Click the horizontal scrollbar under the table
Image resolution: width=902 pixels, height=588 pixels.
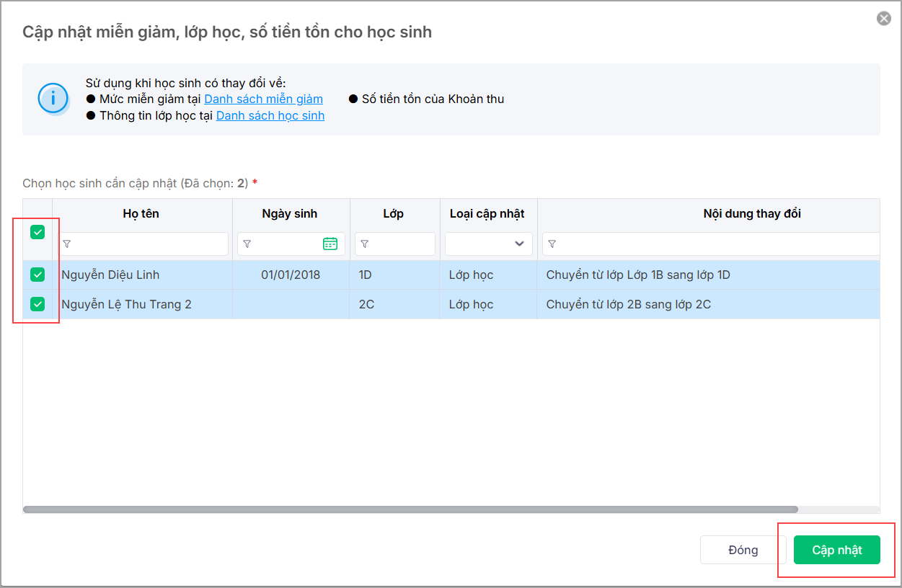pyautogui.click(x=410, y=509)
